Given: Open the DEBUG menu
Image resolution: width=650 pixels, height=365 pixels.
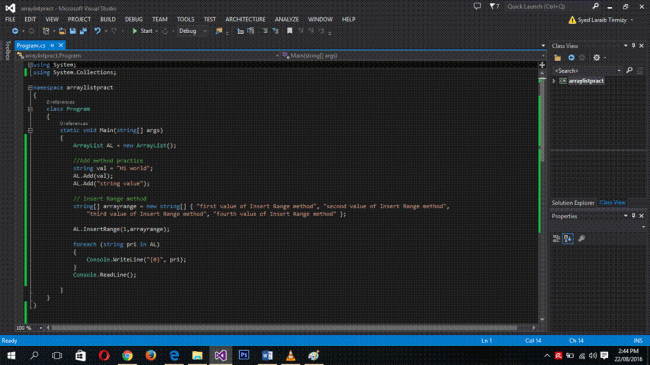Looking at the screenshot, I should point(134,19).
